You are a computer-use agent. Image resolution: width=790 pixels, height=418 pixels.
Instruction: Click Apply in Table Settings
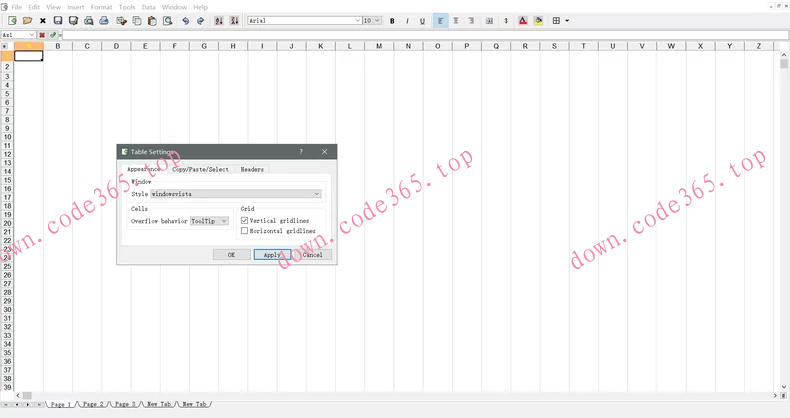pyautogui.click(x=272, y=255)
